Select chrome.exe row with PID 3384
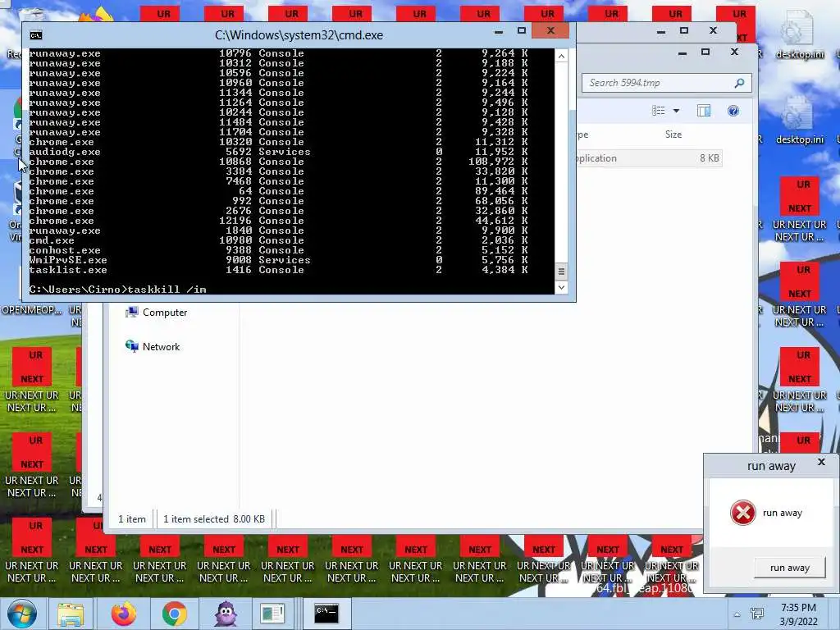The image size is (840, 630). (279, 172)
